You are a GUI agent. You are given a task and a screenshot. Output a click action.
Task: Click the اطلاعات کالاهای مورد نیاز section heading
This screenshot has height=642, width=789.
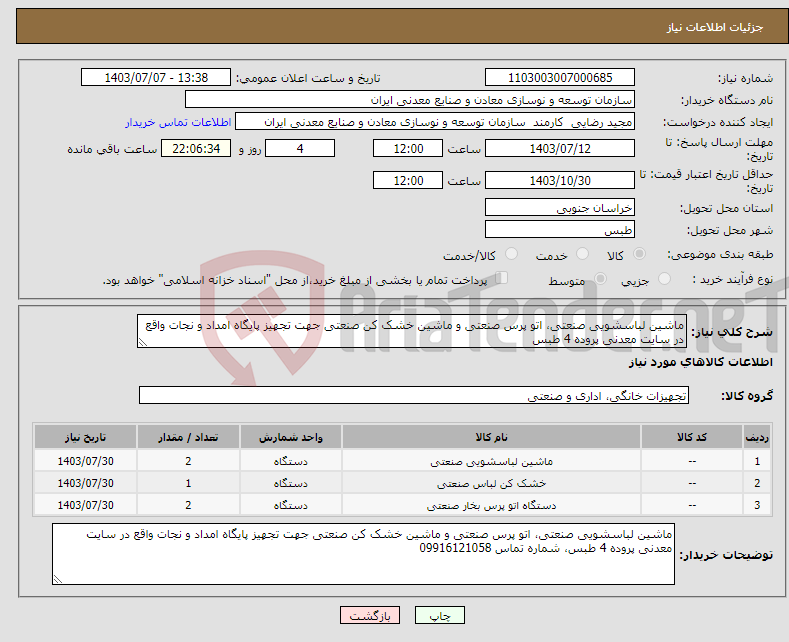700,362
